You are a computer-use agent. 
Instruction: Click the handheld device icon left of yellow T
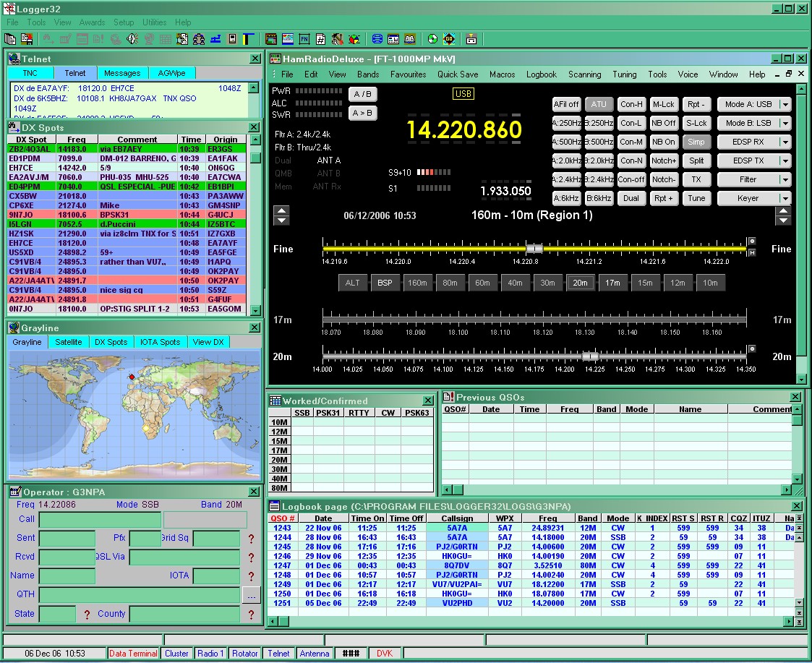233,39
